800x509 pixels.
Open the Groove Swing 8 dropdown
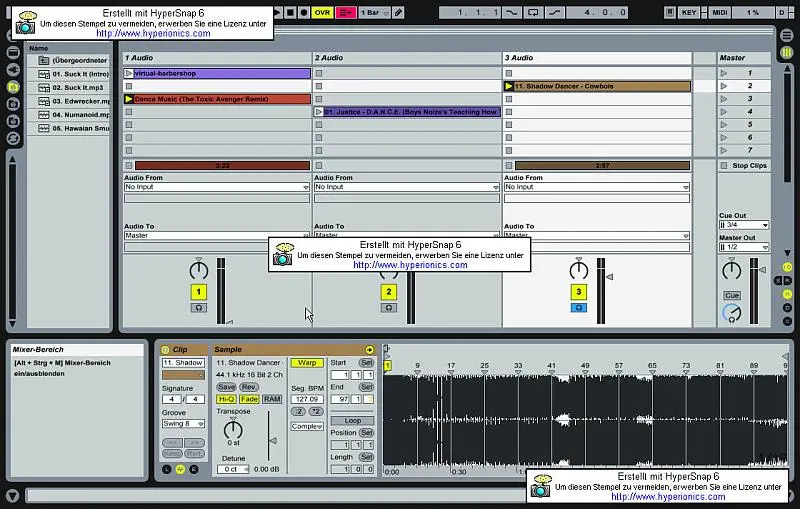(x=183, y=424)
